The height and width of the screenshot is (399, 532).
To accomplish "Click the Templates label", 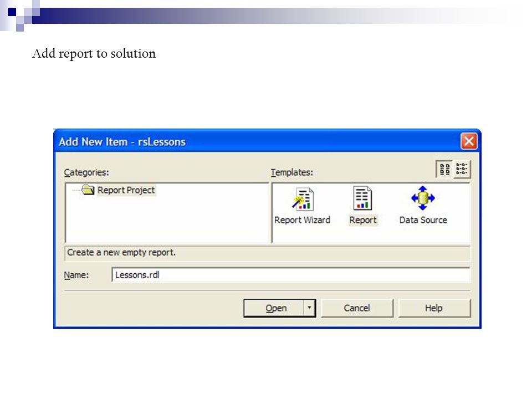I will click(292, 172).
